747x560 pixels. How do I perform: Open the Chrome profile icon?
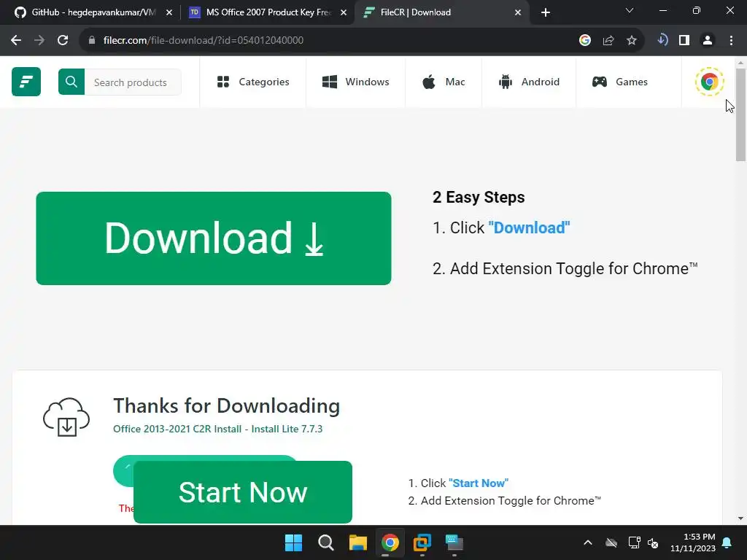708,41
